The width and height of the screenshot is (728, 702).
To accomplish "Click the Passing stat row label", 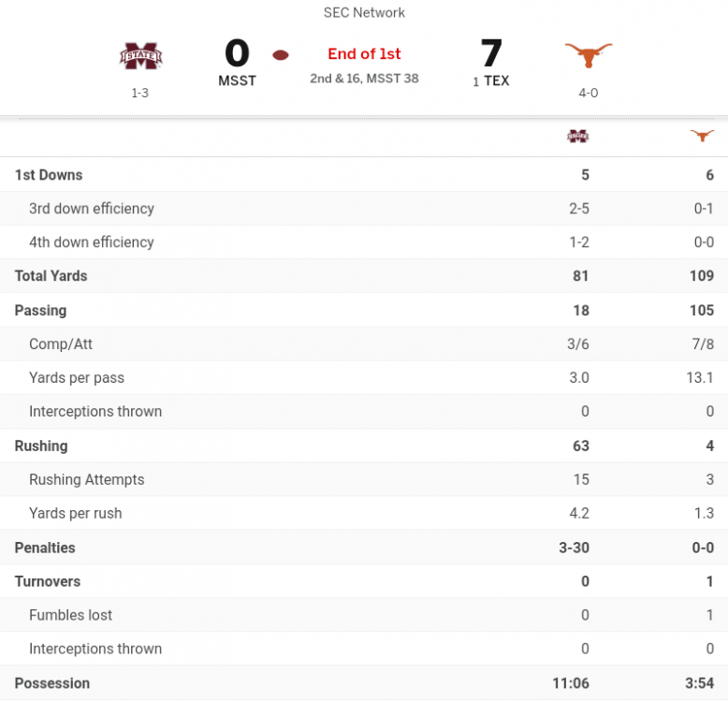I will pos(40,311).
